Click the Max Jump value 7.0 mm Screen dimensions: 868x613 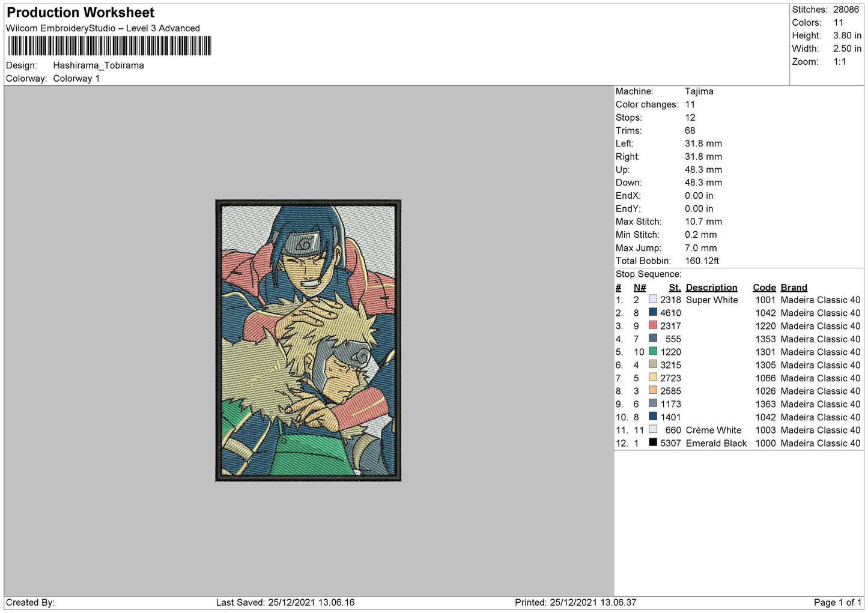pyautogui.click(x=701, y=248)
